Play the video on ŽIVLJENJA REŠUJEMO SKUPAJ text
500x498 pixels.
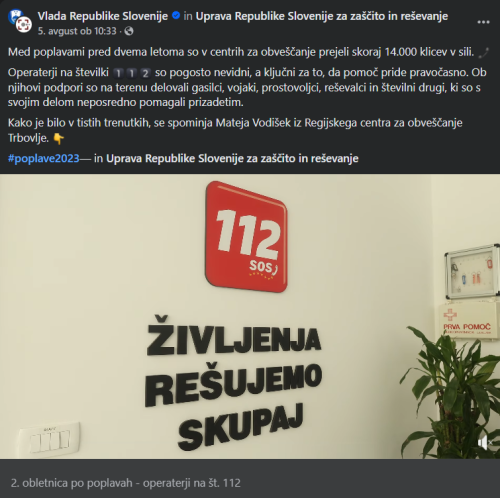click(x=234, y=383)
